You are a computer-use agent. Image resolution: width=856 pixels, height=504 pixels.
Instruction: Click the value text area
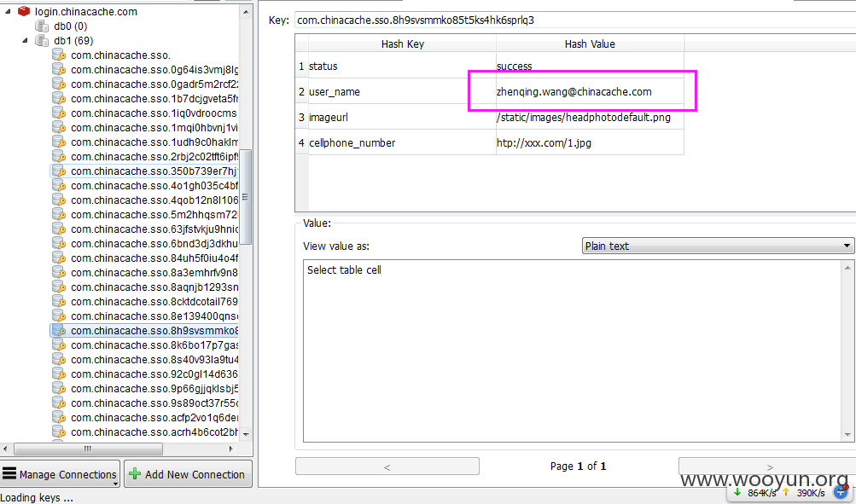(x=574, y=350)
